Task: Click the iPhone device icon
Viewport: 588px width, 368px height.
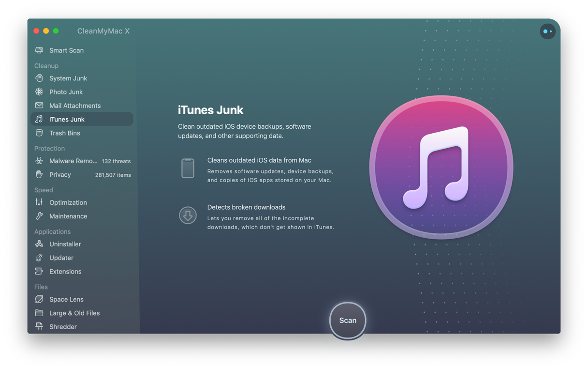Action: [188, 168]
